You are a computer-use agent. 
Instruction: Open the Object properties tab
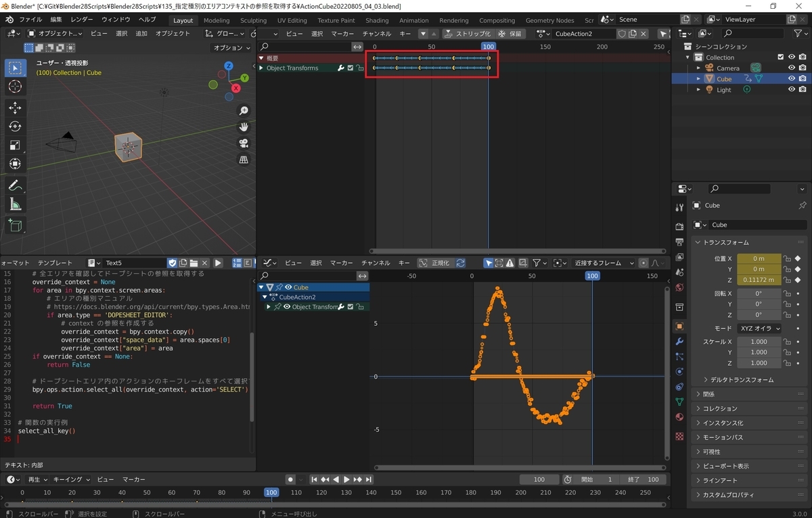coord(679,325)
